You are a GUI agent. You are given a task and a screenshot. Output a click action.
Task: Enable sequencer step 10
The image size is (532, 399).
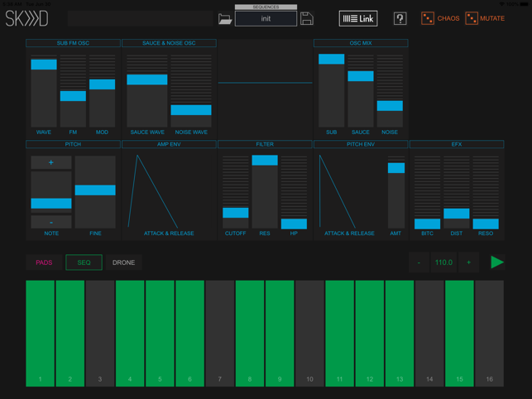(x=309, y=333)
